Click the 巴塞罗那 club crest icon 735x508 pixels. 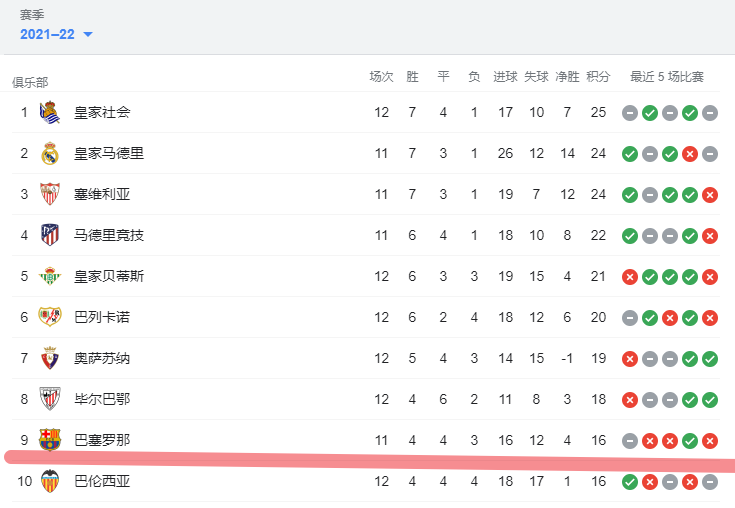[50, 440]
